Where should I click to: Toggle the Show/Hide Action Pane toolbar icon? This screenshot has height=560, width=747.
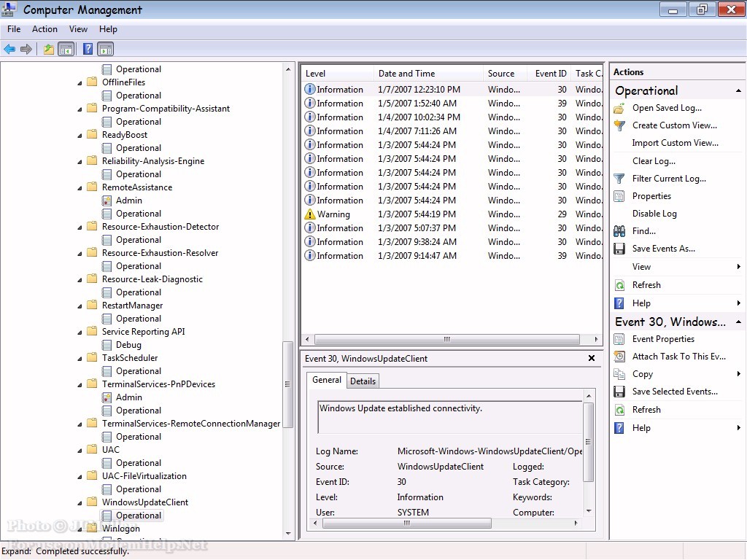click(105, 49)
